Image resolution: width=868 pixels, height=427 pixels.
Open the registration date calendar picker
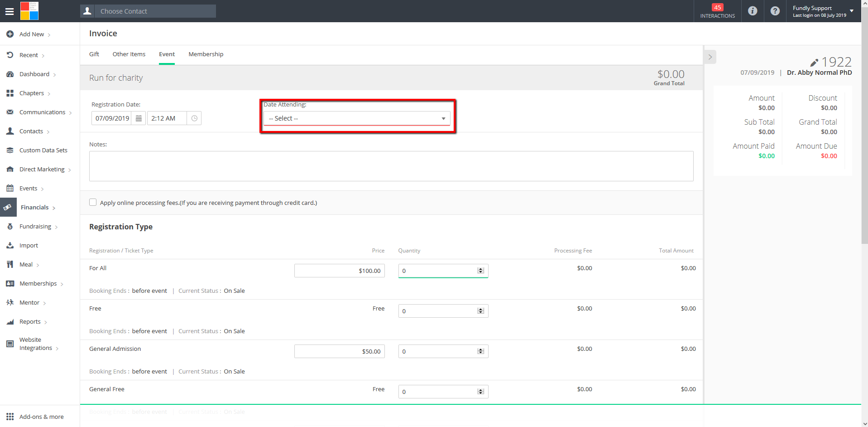139,118
